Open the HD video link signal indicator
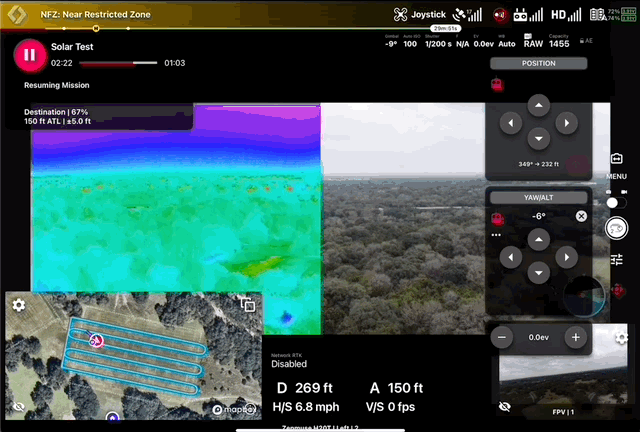640x432 pixels. (566, 15)
